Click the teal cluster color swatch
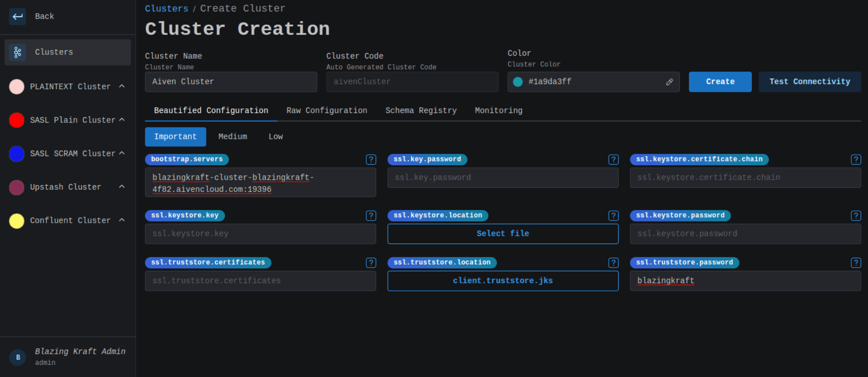The height and width of the screenshot is (377, 868). click(518, 82)
